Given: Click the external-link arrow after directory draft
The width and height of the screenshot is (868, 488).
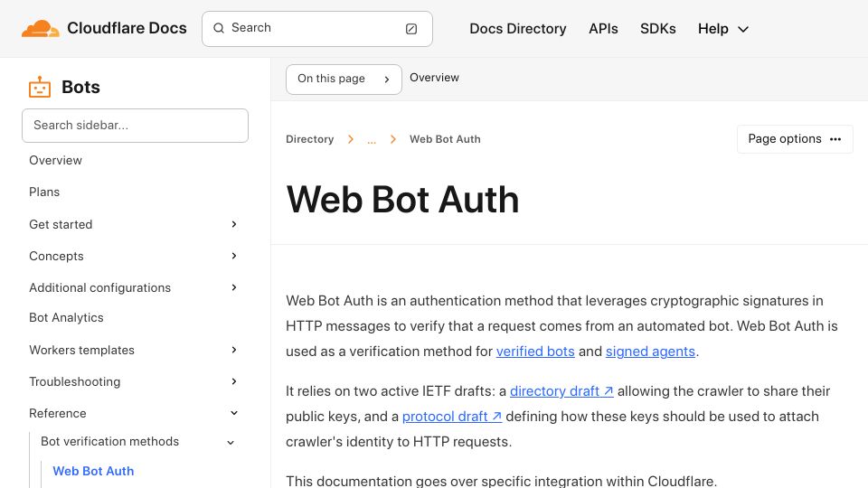Looking at the screenshot, I should point(608,391).
